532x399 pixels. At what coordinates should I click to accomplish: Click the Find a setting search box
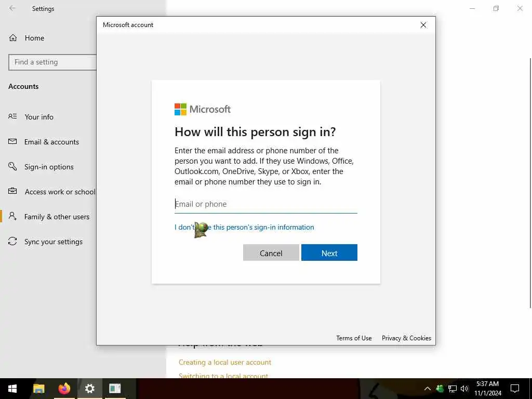(x=52, y=62)
